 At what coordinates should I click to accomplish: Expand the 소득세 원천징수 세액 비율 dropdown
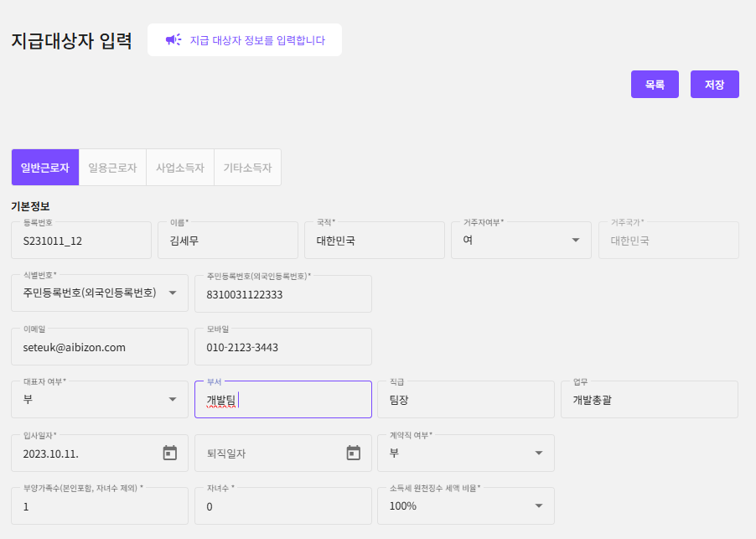pyautogui.click(x=539, y=506)
